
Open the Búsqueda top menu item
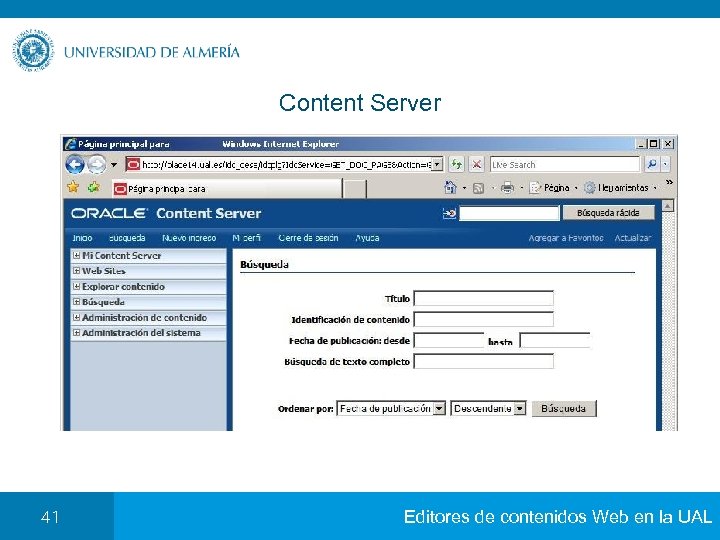click(127, 238)
